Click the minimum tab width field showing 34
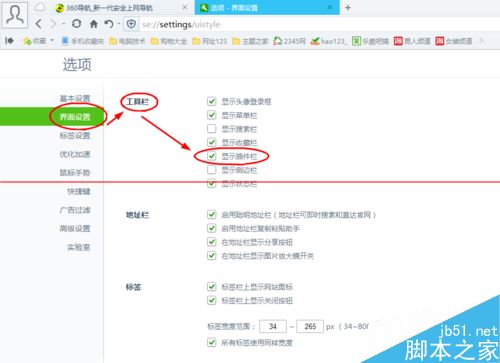This screenshot has width=500, height=363. tap(273, 326)
